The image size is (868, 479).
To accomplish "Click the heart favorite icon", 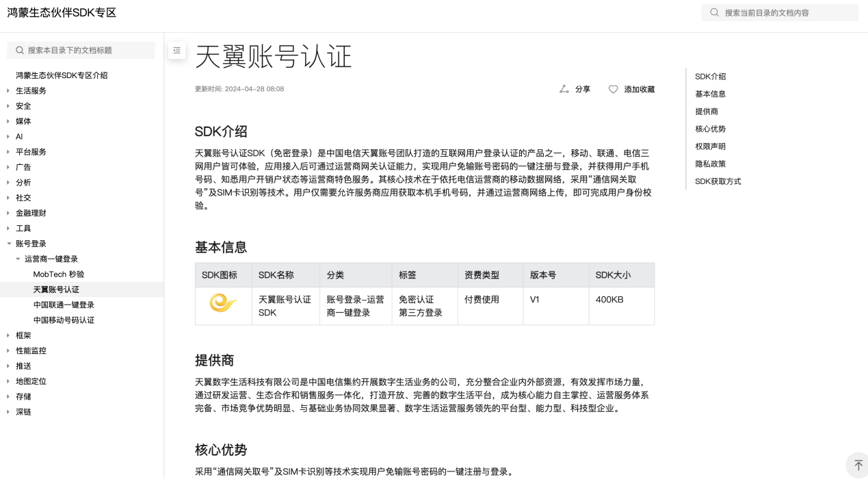I will pos(613,89).
